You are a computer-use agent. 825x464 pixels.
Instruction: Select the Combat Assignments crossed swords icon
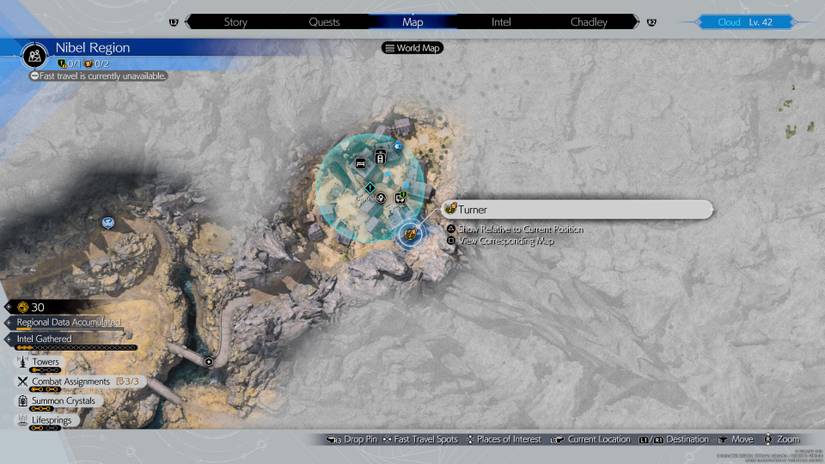[23, 381]
